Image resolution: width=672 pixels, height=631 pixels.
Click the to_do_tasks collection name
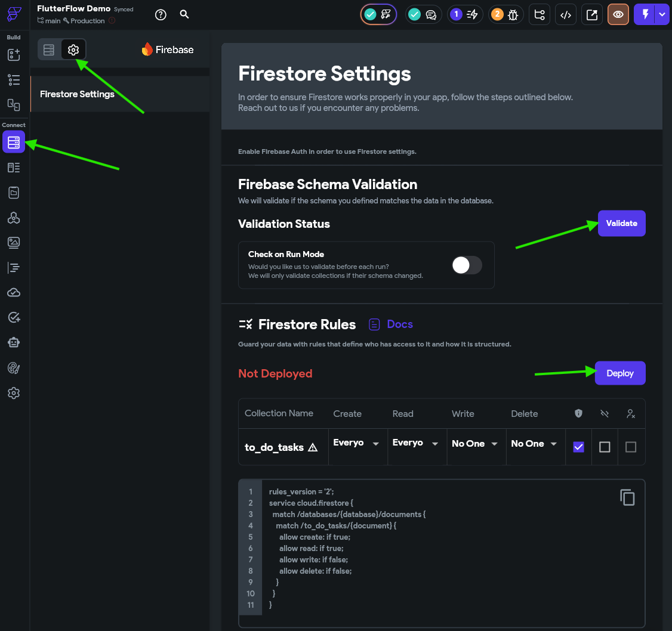tap(274, 447)
